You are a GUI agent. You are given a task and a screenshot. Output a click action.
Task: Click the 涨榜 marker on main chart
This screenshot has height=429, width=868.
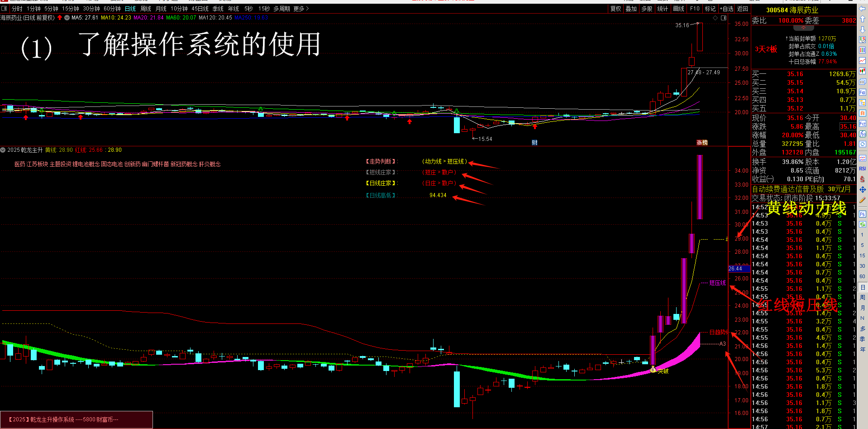pos(702,142)
